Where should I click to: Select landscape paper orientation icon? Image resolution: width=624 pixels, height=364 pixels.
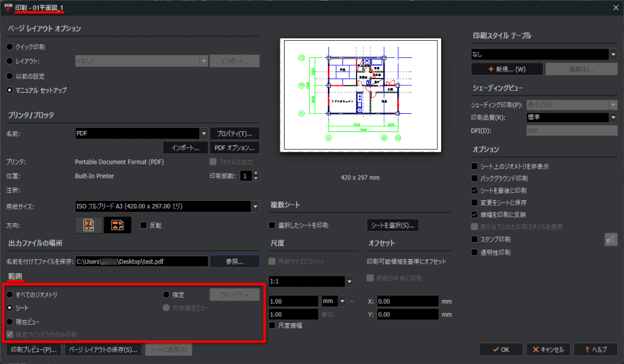coord(118,225)
